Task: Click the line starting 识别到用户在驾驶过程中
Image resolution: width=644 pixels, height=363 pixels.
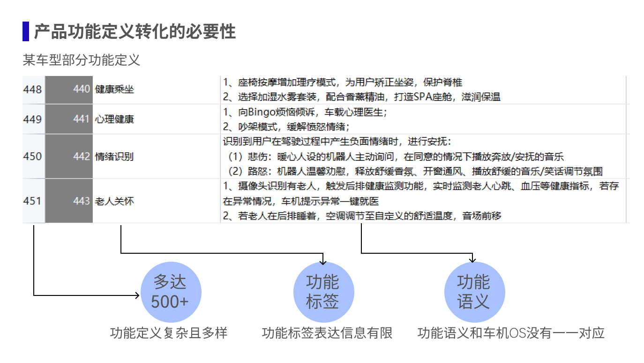Action: tap(337, 142)
